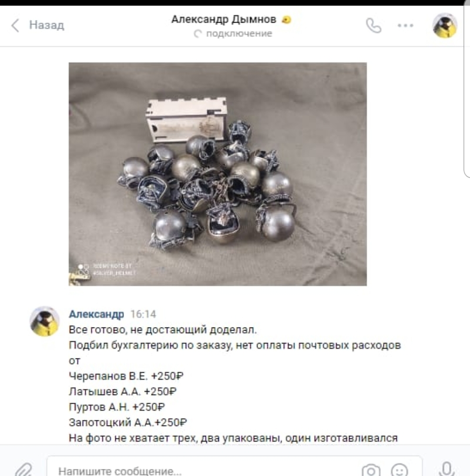The height and width of the screenshot is (476, 470).
Task: Open profile avatar in chat header
Action: 444,26
